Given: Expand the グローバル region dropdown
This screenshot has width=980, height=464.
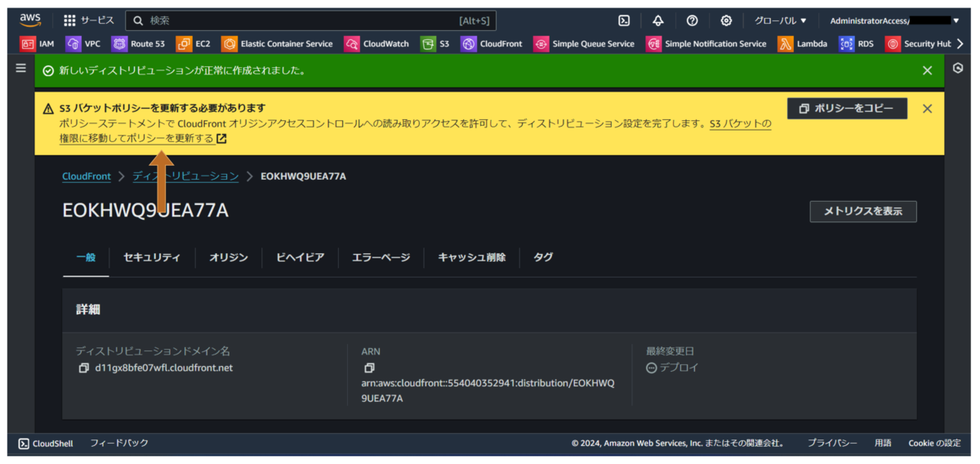Looking at the screenshot, I should [x=780, y=20].
